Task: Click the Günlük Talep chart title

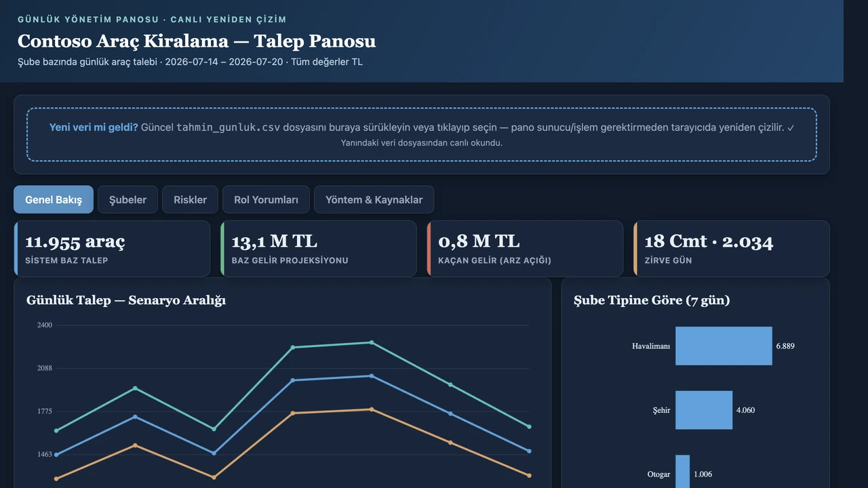Action: [126, 300]
